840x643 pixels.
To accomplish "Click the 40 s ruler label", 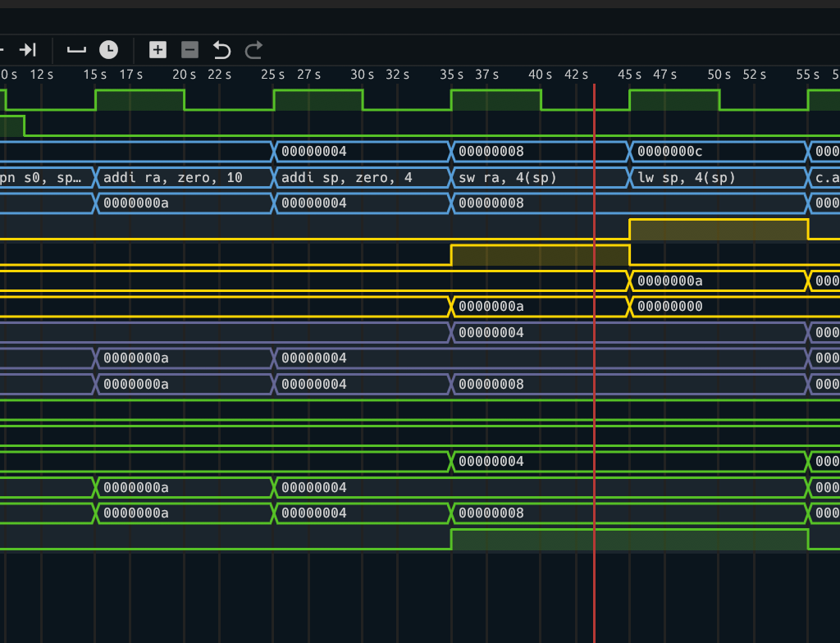I will tap(540, 75).
